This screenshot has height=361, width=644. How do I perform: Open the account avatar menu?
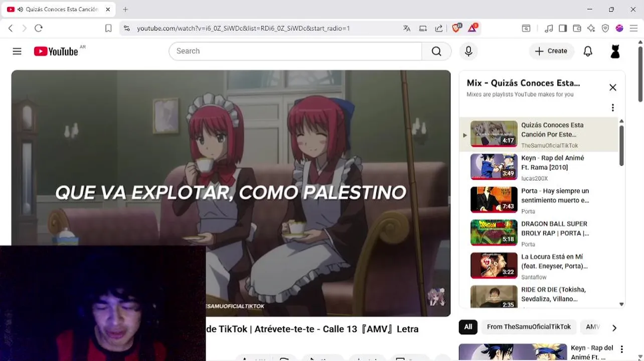[615, 51]
